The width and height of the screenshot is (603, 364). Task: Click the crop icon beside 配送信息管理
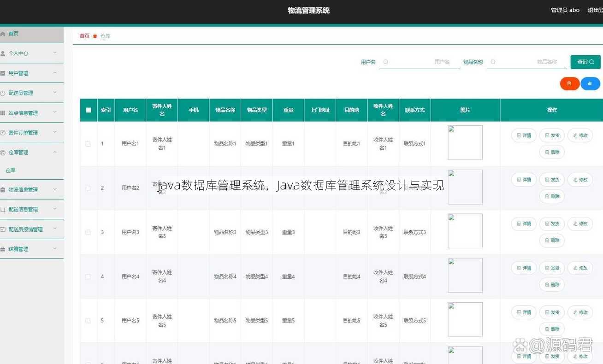(x=3, y=210)
